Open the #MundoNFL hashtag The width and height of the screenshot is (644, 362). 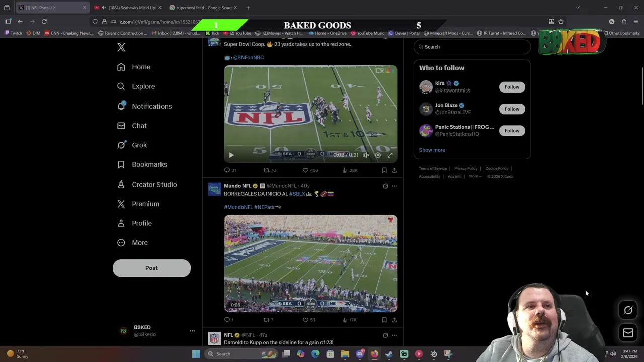(238, 207)
